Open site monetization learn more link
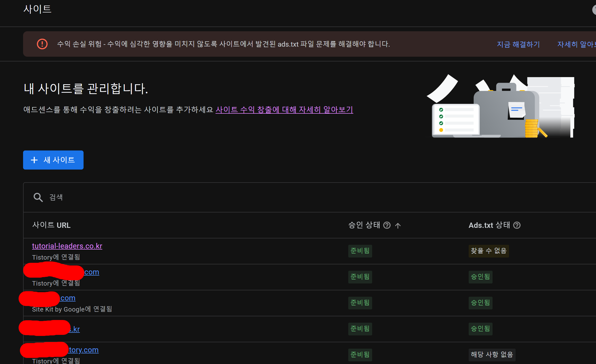 click(284, 109)
